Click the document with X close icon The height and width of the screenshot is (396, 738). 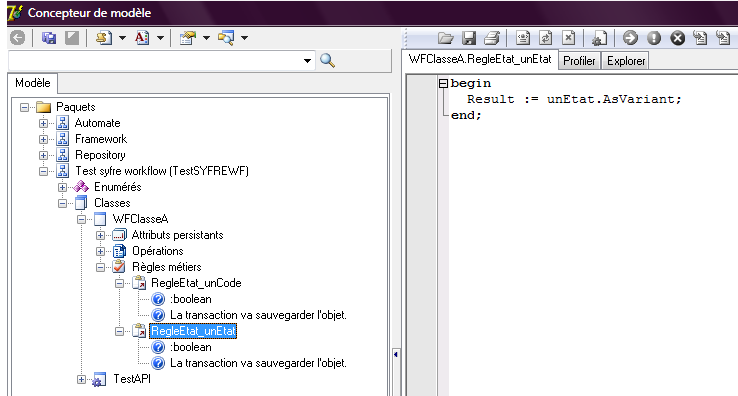[569, 38]
